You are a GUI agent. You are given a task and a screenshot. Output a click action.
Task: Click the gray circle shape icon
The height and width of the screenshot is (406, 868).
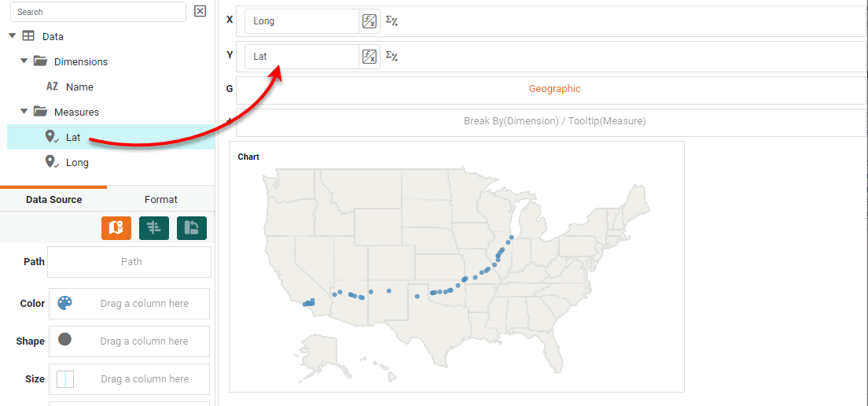tap(65, 340)
